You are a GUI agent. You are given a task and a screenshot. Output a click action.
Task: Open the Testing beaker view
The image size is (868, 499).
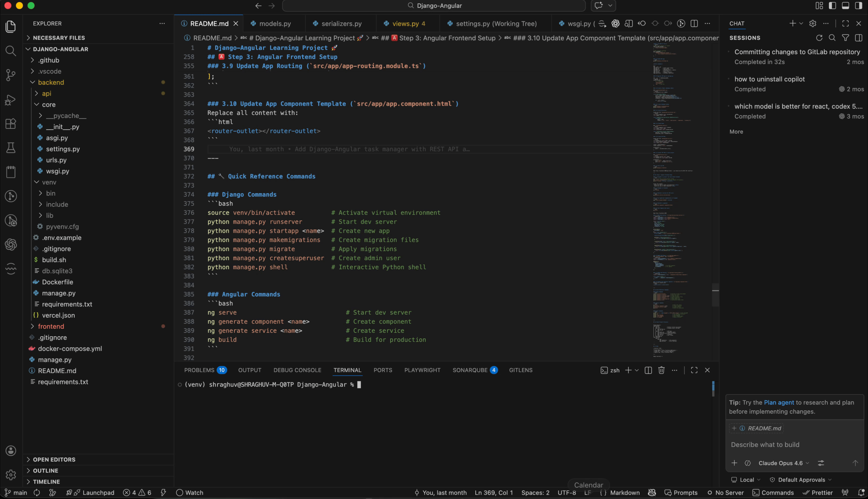(x=11, y=148)
